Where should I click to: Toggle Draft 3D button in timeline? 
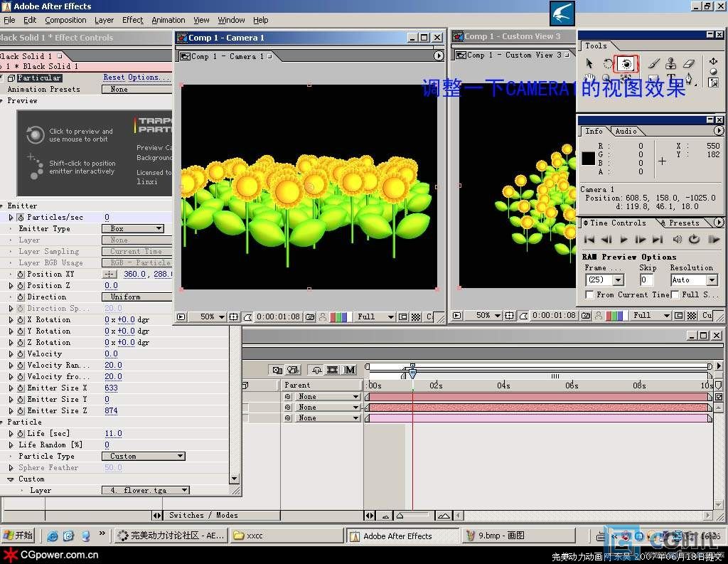click(293, 370)
